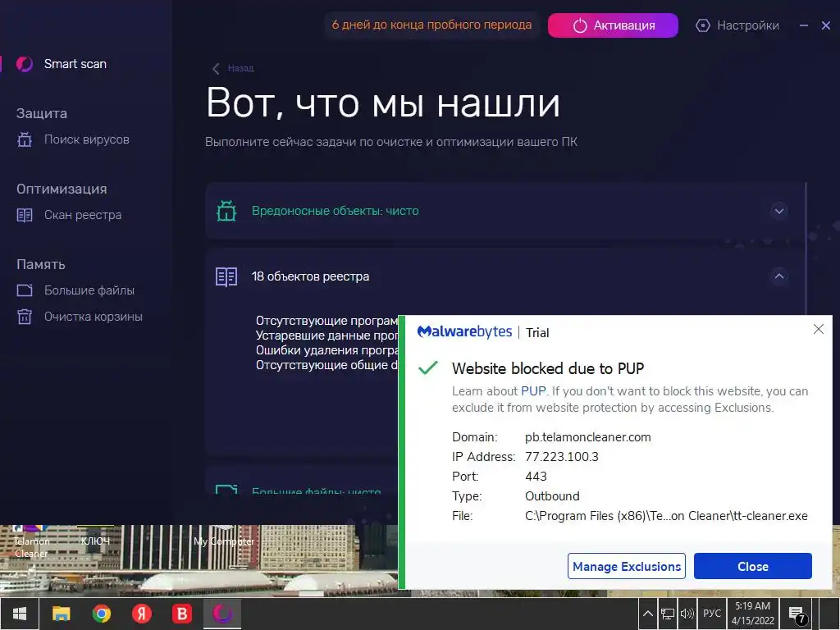Expand the Вредоносные объекты row chevron
The image size is (840, 630).
[779, 211]
